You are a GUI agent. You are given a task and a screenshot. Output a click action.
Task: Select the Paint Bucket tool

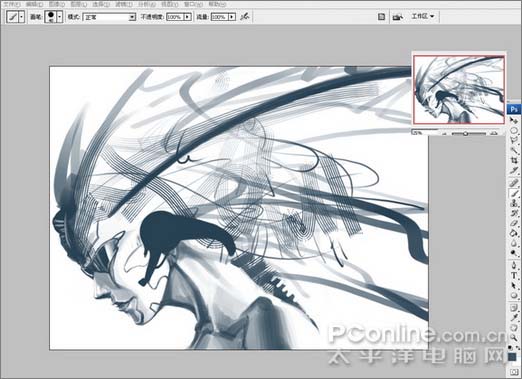(514, 233)
